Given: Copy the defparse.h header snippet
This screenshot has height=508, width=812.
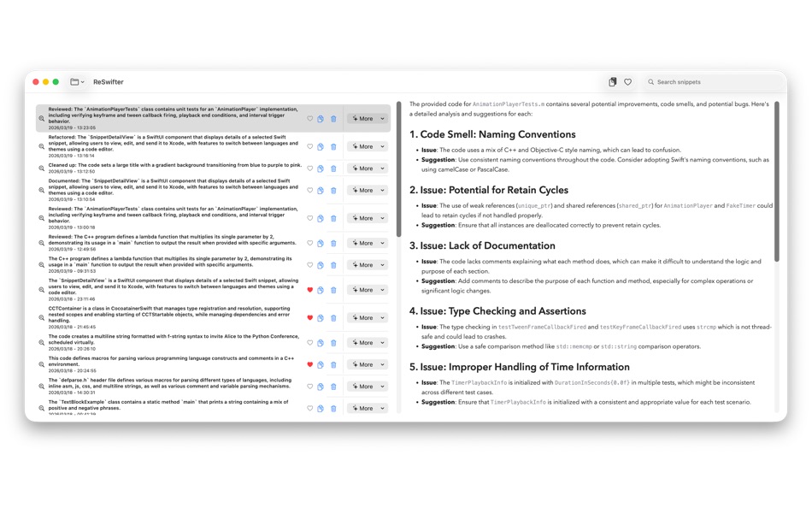Looking at the screenshot, I should [x=321, y=387].
